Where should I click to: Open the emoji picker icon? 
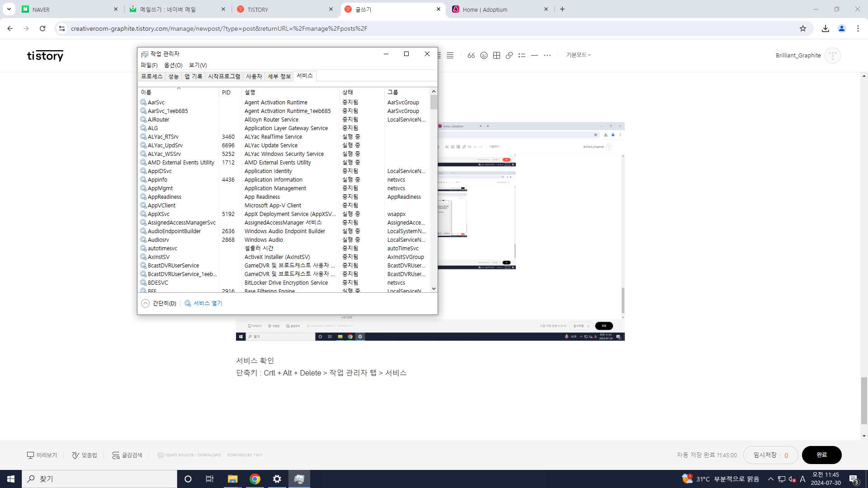pyautogui.click(x=484, y=55)
